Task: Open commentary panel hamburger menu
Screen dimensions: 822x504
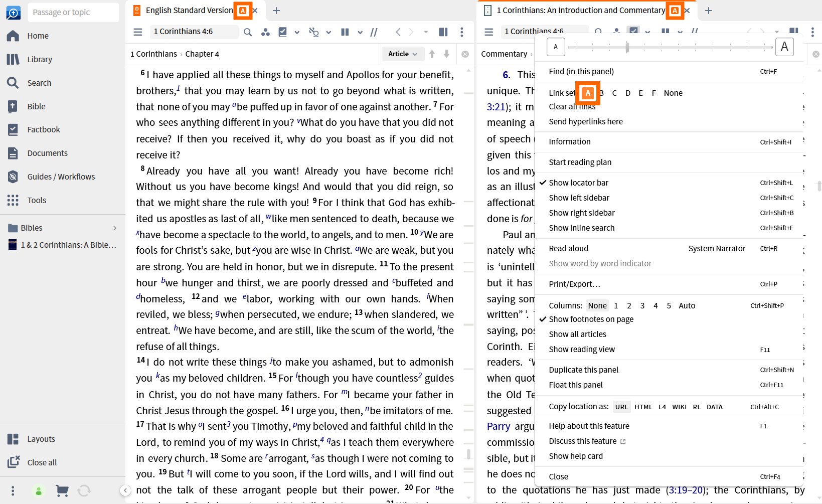Action: tap(489, 32)
